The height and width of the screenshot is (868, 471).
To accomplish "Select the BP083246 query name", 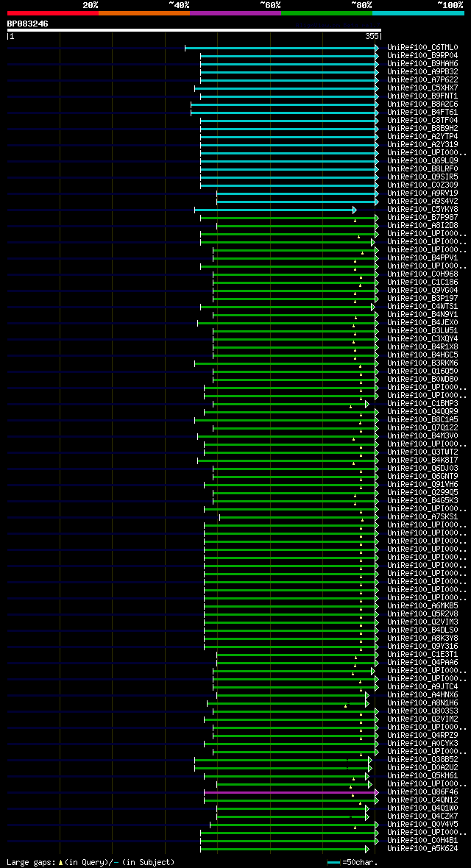I will pos(28,24).
